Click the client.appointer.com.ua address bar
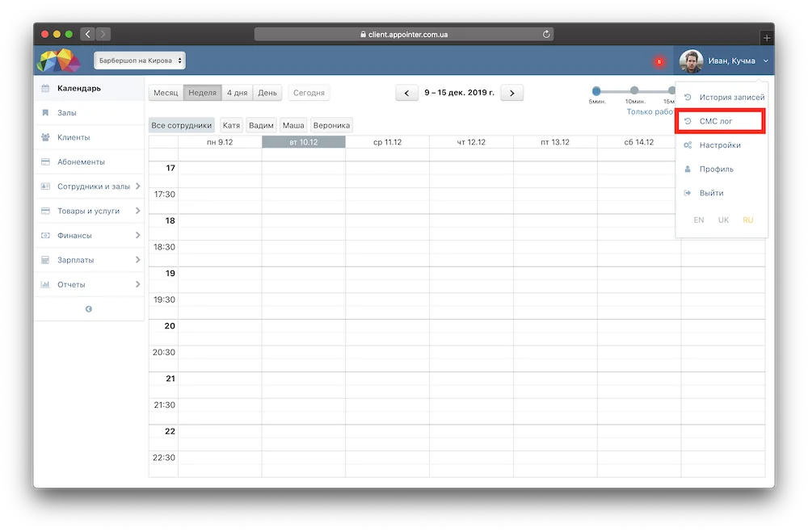The image size is (808, 532). [x=404, y=34]
